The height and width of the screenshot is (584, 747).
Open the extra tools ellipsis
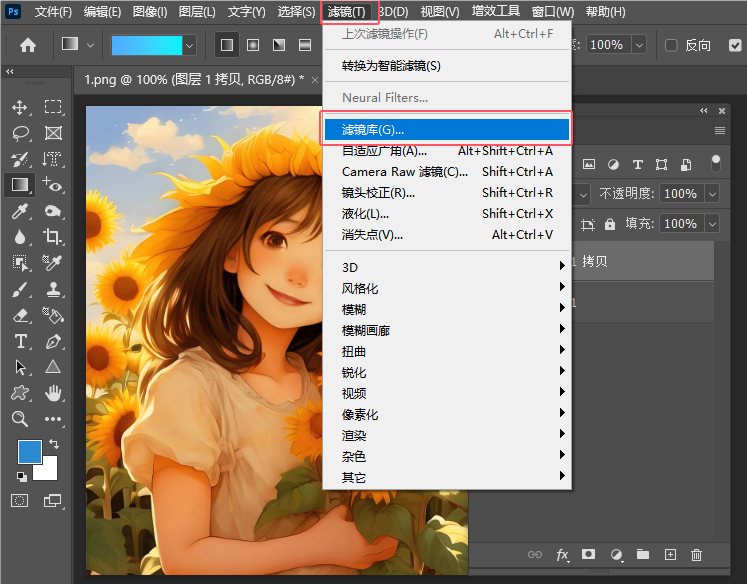(53, 419)
